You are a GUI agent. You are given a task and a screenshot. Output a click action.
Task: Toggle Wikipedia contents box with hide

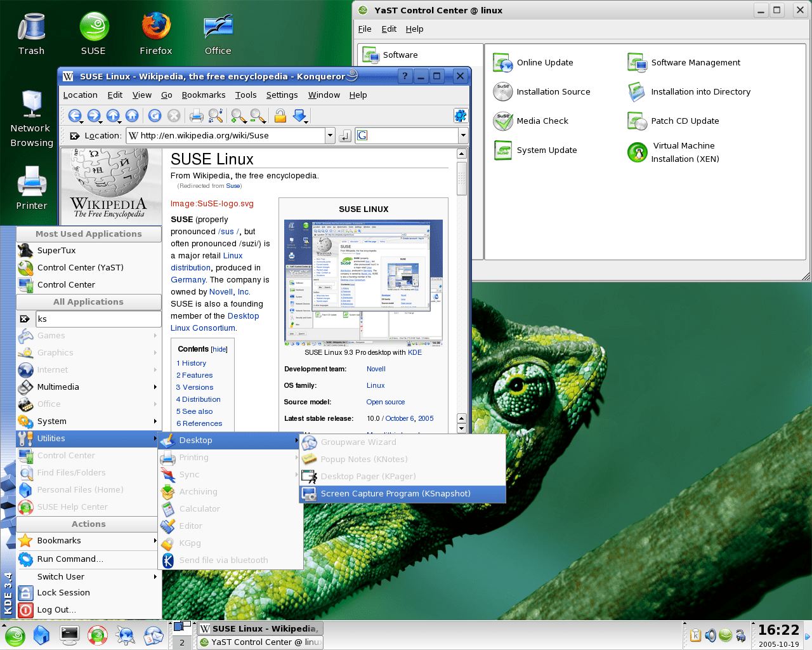[219, 350]
